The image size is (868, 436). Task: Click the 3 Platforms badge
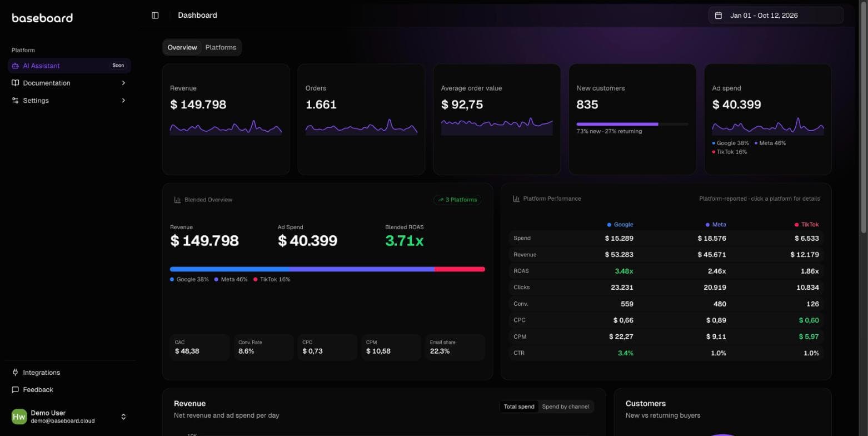point(457,200)
